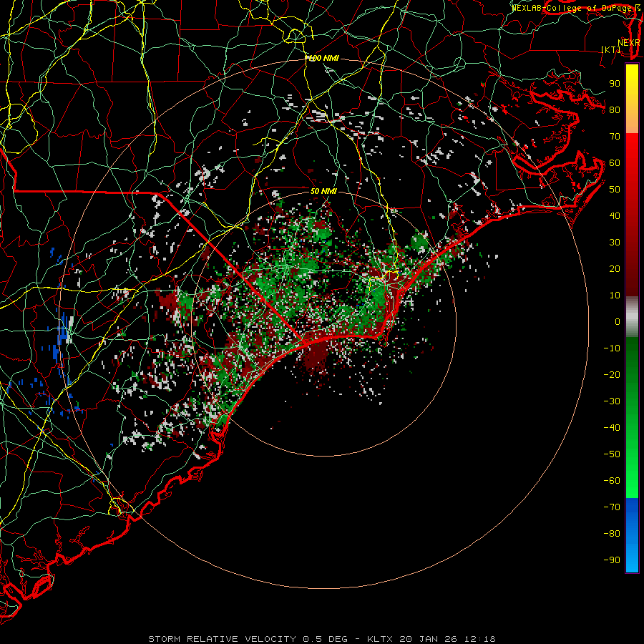Click the 100 NMI range ring label
Viewport: 644px width, 644px height.
click(x=323, y=59)
